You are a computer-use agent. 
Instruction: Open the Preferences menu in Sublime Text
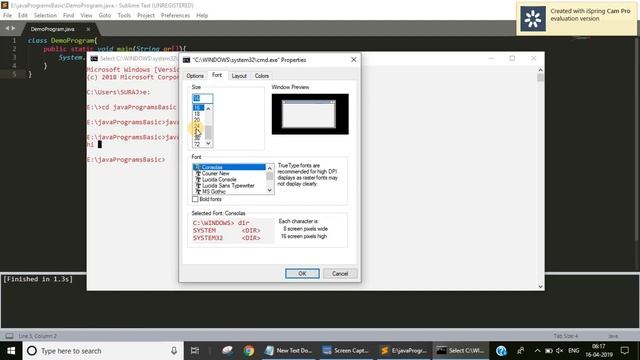tap(175, 15)
